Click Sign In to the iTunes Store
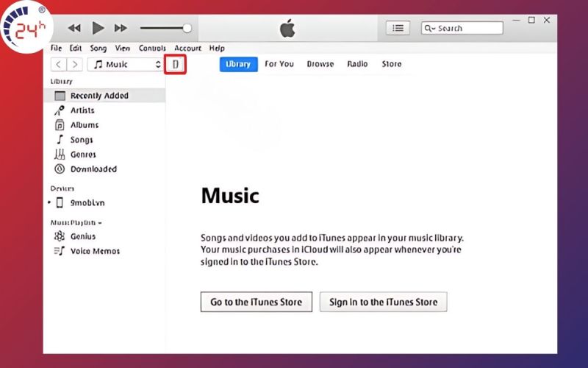The width and height of the screenshot is (588, 368). [x=383, y=302]
